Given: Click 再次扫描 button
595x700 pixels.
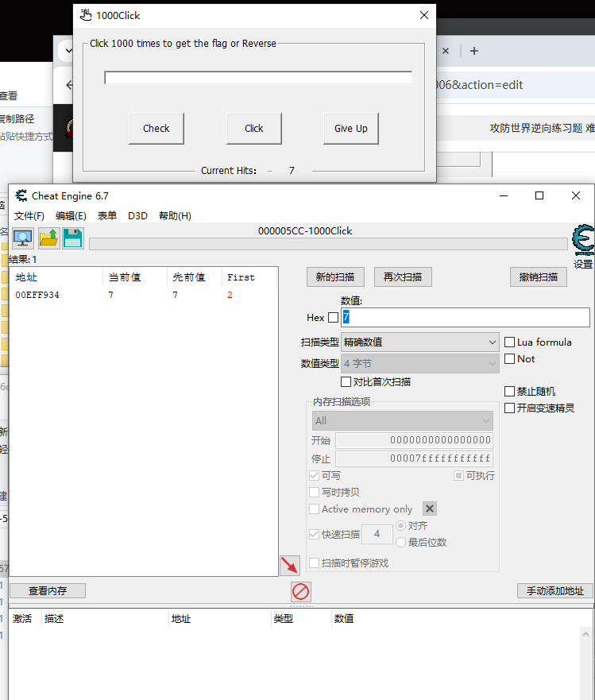Looking at the screenshot, I should (403, 277).
